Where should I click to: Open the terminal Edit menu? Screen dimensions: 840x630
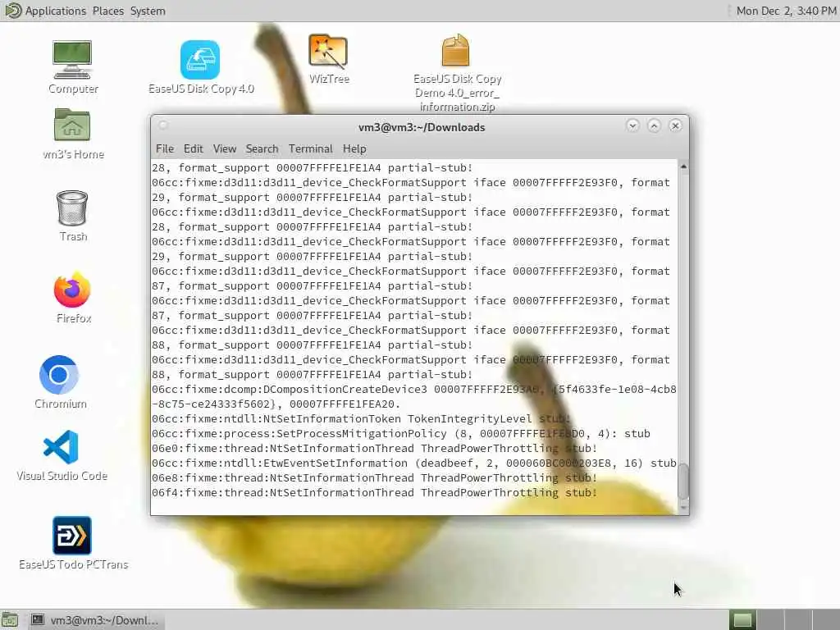(193, 149)
